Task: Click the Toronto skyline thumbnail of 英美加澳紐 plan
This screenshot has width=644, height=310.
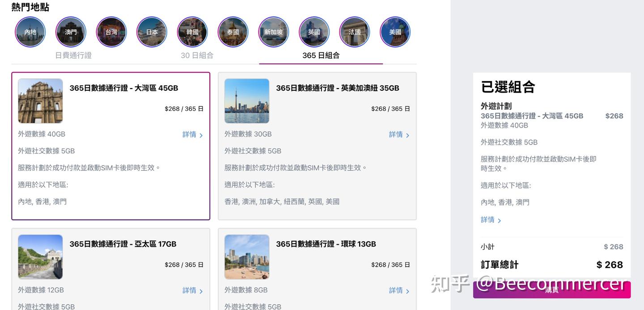Action: (x=247, y=101)
